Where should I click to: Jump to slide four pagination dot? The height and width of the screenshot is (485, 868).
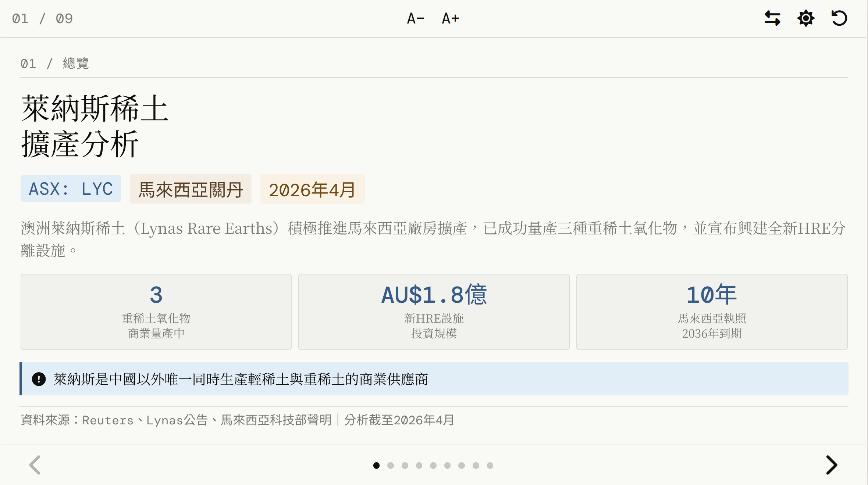419,466
